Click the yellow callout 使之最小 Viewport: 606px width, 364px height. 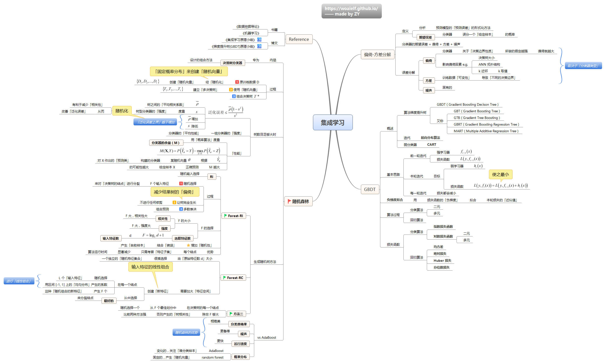[x=500, y=175]
